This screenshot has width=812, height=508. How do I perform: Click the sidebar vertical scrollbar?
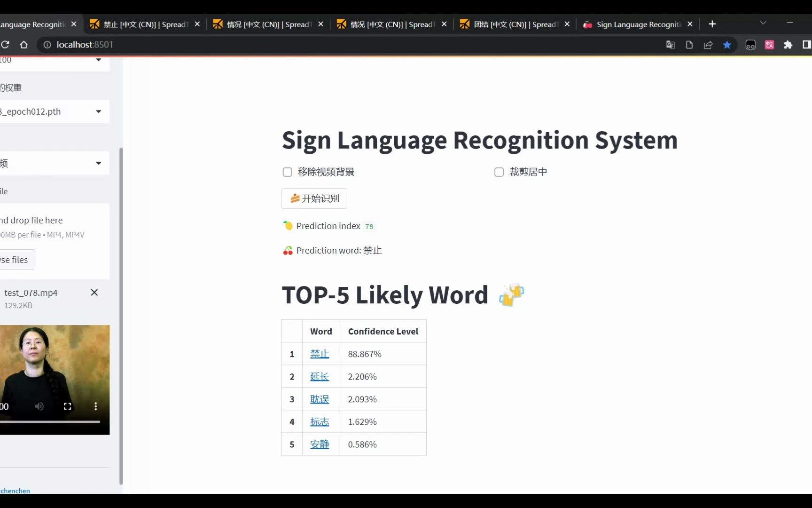121,316
